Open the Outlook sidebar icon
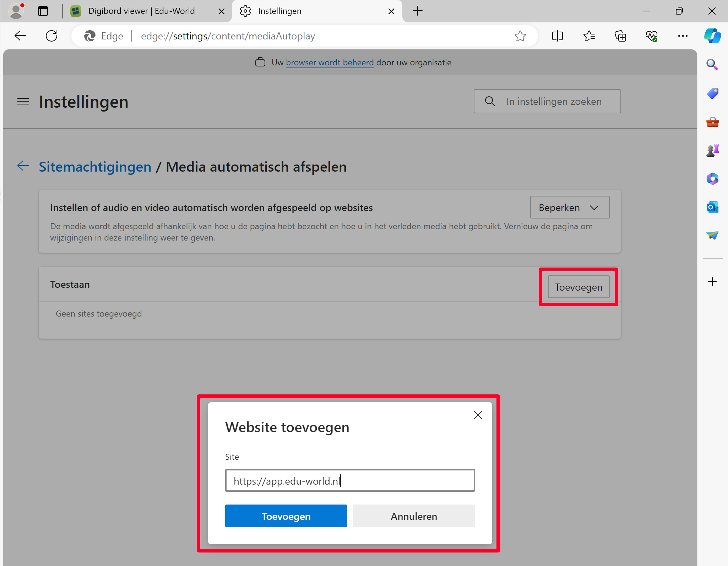This screenshot has height=566, width=728. coord(712,207)
